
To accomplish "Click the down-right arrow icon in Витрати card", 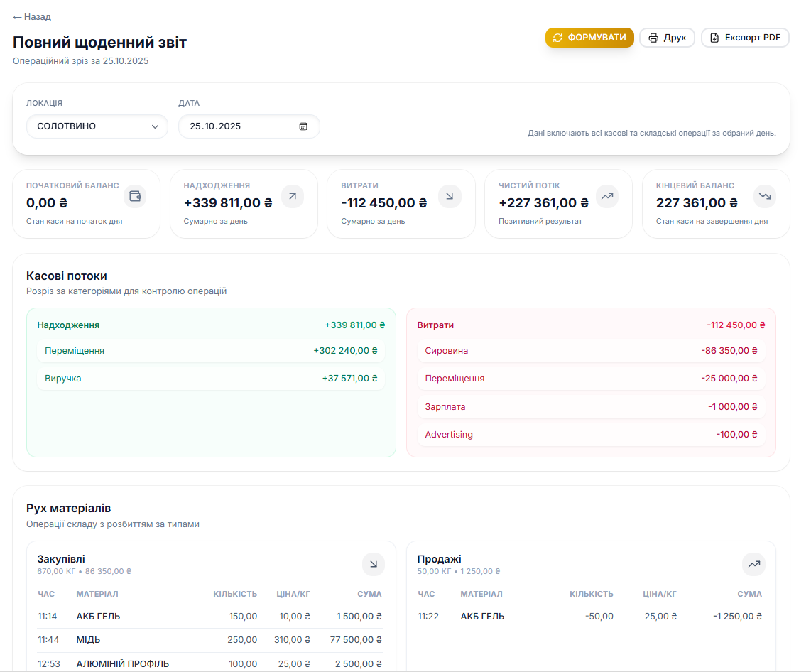I will pos(450,196).
